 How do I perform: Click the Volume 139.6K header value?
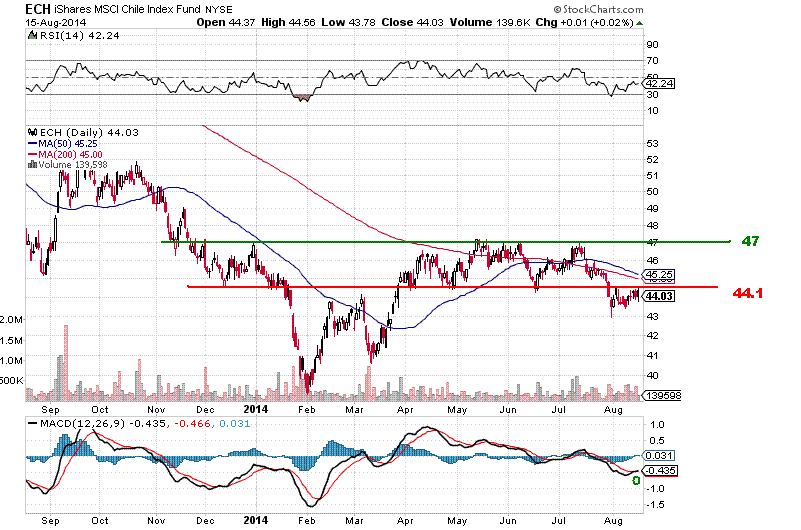[x=489, y=22]
